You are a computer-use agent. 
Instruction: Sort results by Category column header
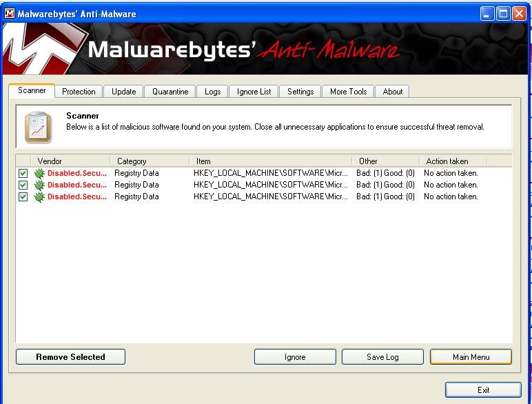point(150,161)
